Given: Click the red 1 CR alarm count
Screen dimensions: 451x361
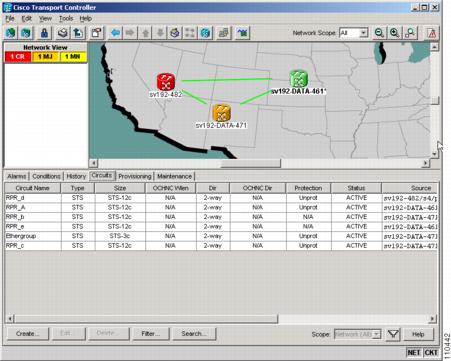Looking at the screenshot, I should (17, 56).
